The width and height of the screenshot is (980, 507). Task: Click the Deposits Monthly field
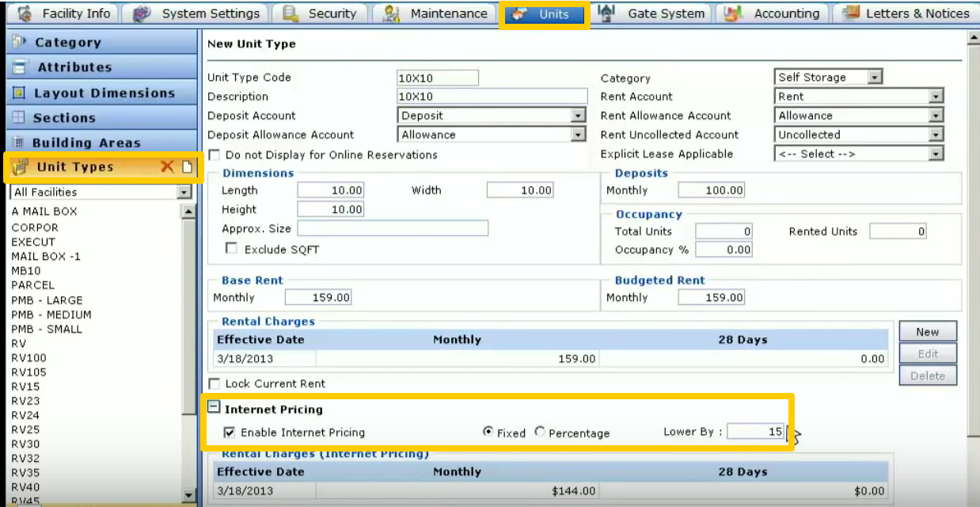tap(712, 190)
